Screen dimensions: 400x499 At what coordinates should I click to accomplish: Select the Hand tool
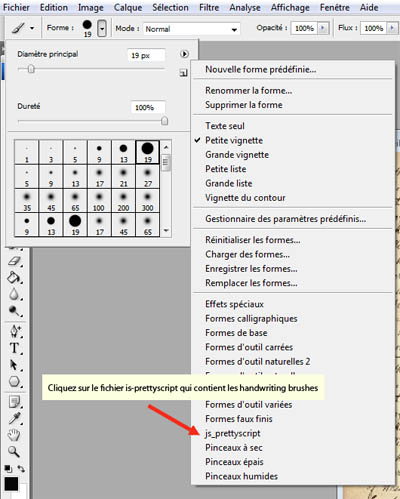[14, 435]
